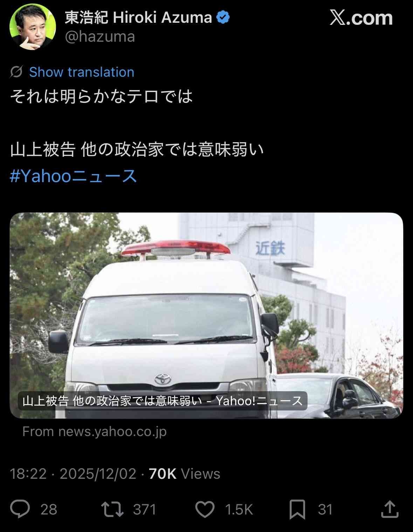
Task: Click the 371 reposts count
Action: pos(144,509)
